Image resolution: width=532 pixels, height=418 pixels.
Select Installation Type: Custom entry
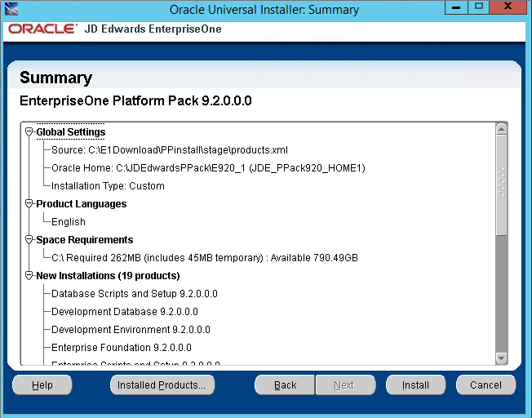tap(108, 186)
